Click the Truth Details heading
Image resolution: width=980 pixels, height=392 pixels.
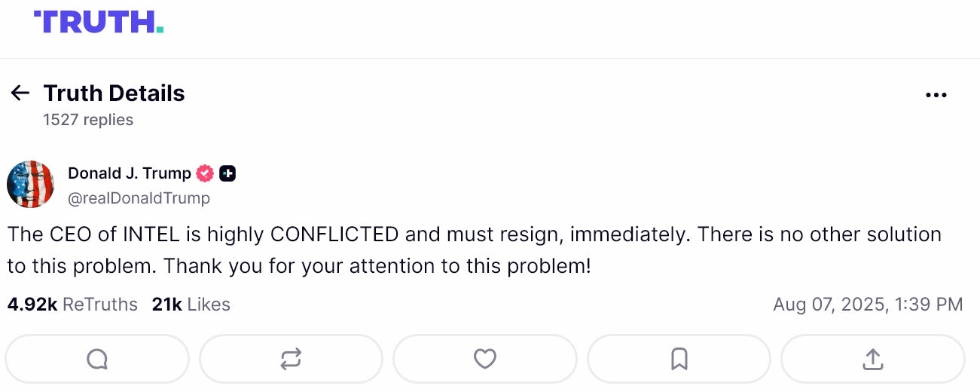[x=114, y=93]
